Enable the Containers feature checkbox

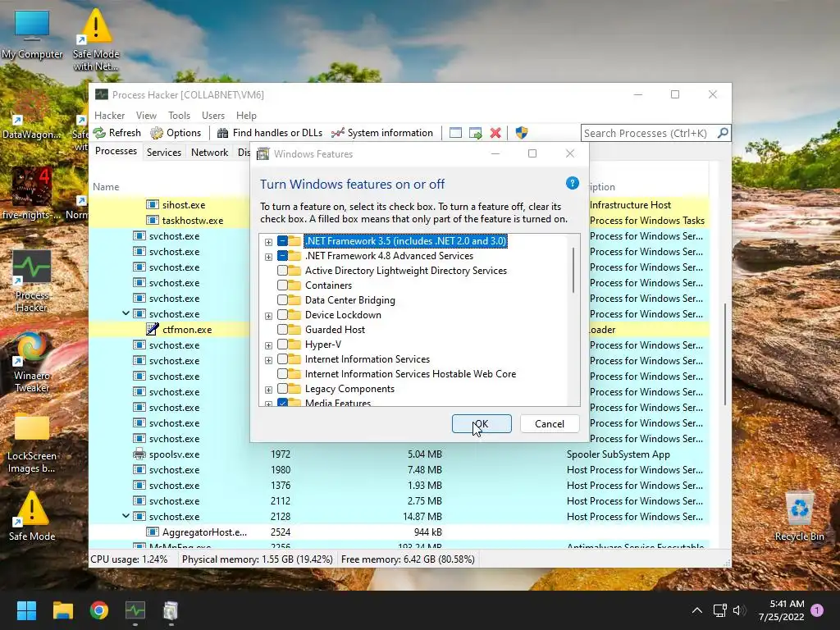(x=282, y=285)
